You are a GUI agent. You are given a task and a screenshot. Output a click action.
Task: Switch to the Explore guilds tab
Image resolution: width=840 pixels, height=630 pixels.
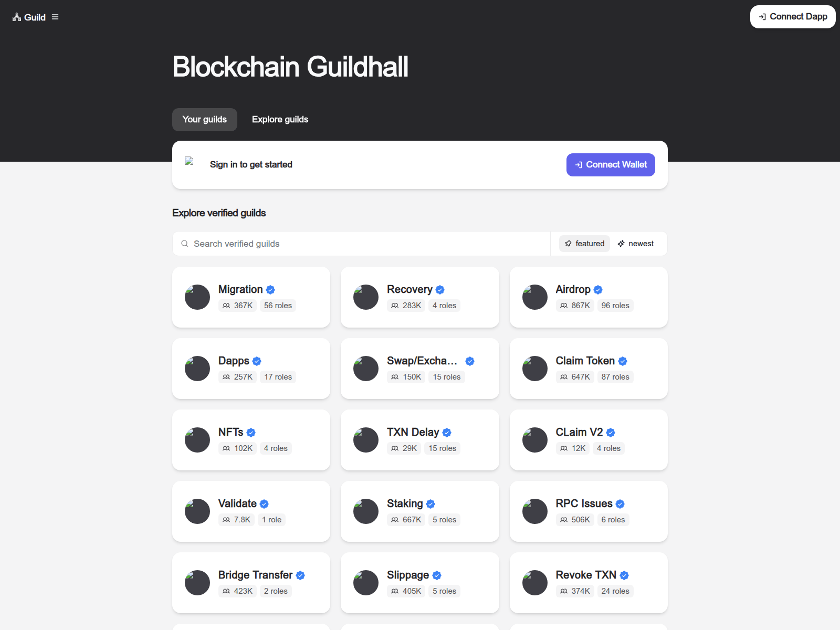coord(280,119)
